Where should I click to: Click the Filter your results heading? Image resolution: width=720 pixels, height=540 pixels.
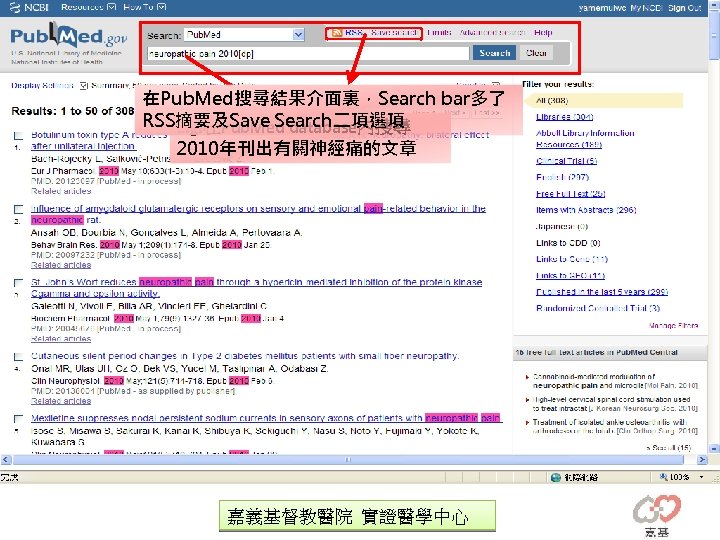click(x=558, y=84)
